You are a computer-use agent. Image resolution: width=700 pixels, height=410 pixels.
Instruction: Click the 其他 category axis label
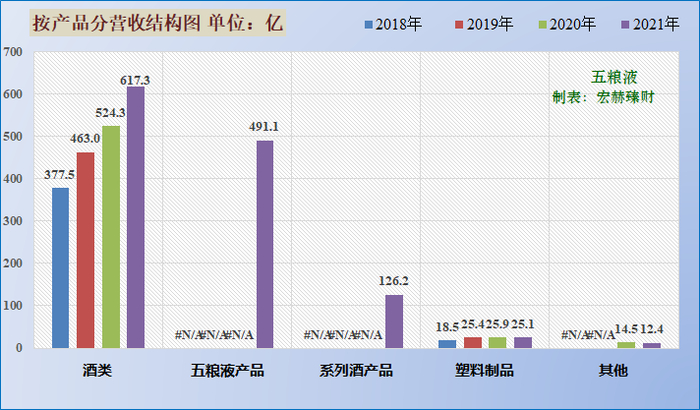point(613,370)
